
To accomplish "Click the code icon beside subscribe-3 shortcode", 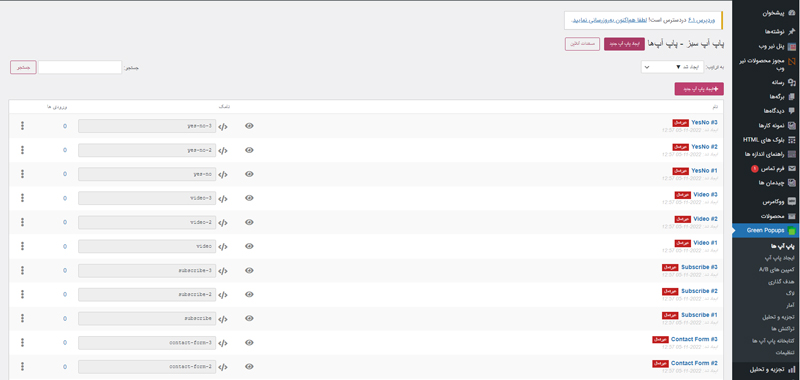I will (x=223, y=271).
